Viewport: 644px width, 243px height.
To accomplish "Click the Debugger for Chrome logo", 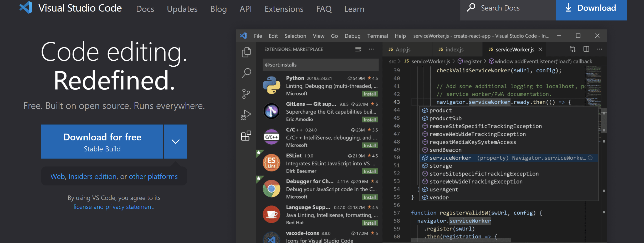I will [x=272, y=188].
